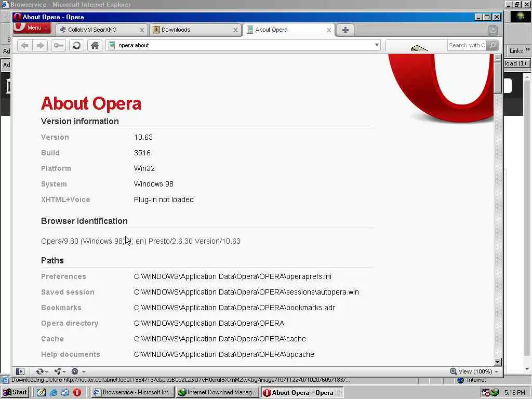The height and width of the screenshot is (399, 532).
Task: Switch to the CollabVM SearXNG tab
Action: (x=102, y=30)
